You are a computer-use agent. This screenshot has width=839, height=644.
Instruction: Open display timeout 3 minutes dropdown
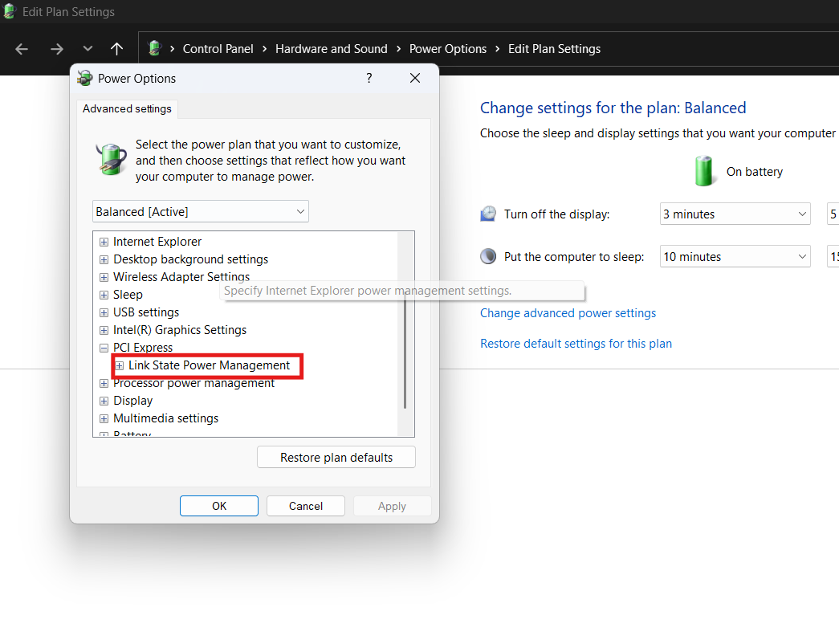(x=735, y=214)
